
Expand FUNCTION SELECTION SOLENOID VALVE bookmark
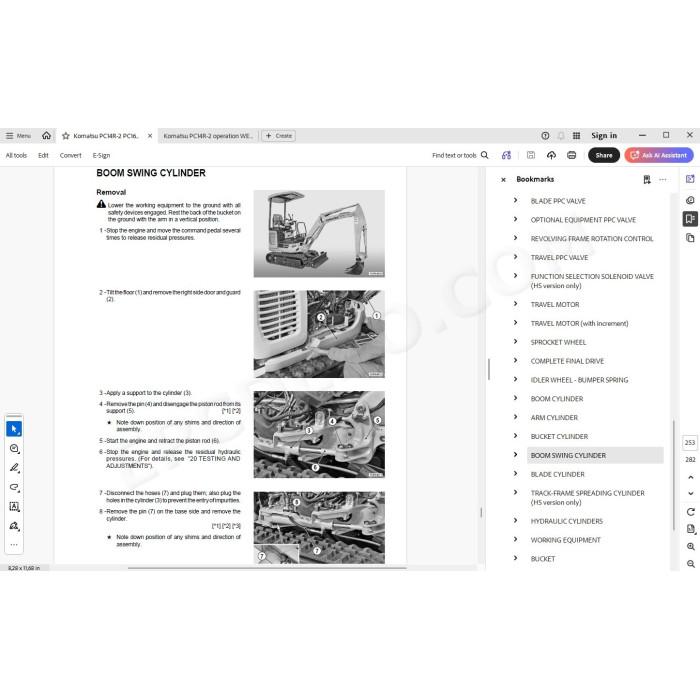point(515,276)
